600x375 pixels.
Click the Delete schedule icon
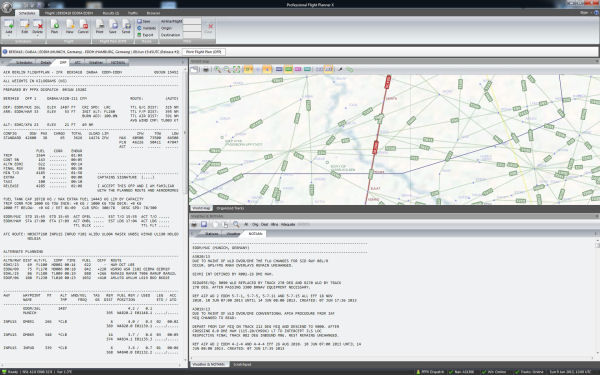(x=38, y=27)
